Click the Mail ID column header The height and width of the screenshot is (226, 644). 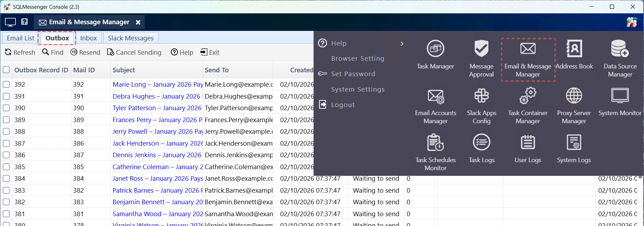click(x=91, y=70)
